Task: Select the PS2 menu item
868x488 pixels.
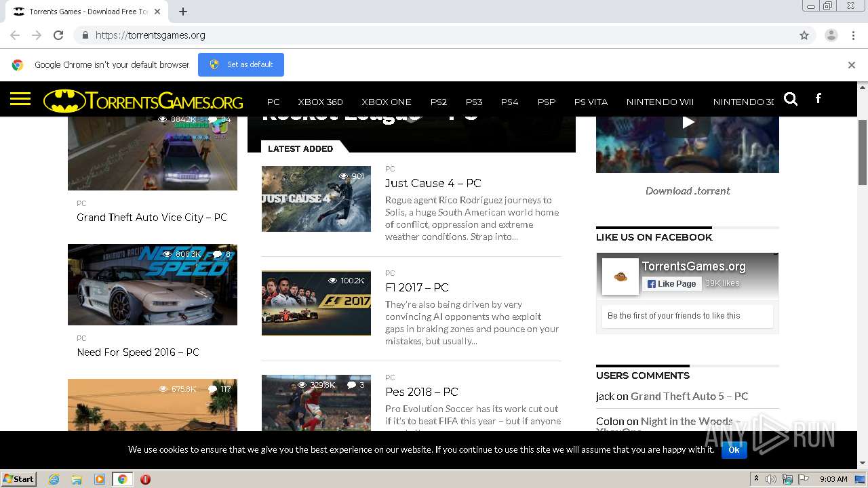Action: [x=439, y=102]
